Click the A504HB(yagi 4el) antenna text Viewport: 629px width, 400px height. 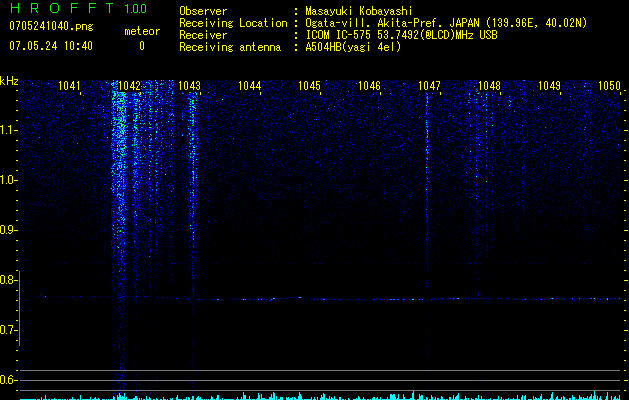coord(353,47)
